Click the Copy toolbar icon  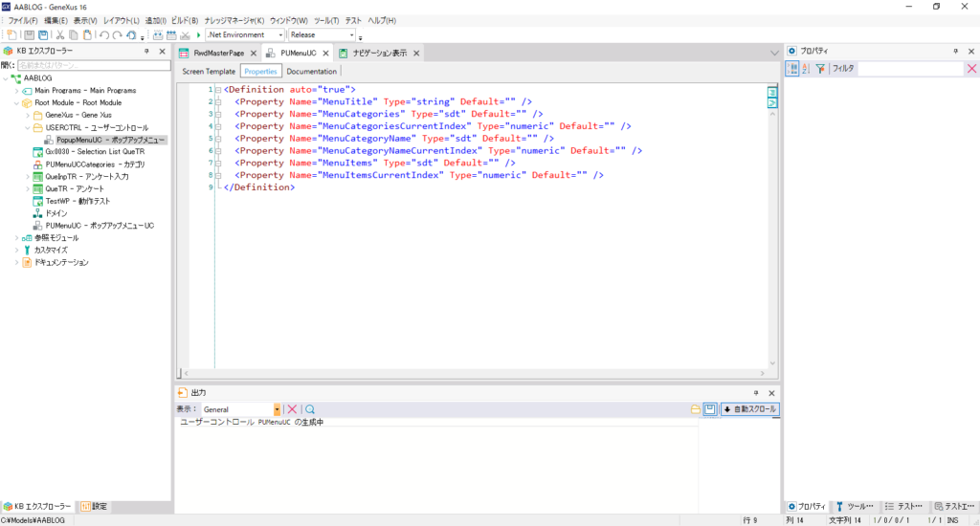(73, 35)
